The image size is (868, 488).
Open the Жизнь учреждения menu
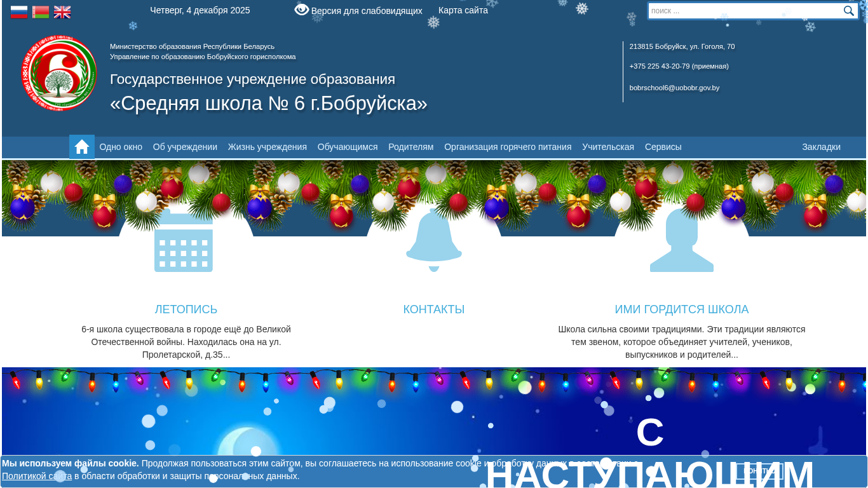pyautogui.click(x=268, y=147)
